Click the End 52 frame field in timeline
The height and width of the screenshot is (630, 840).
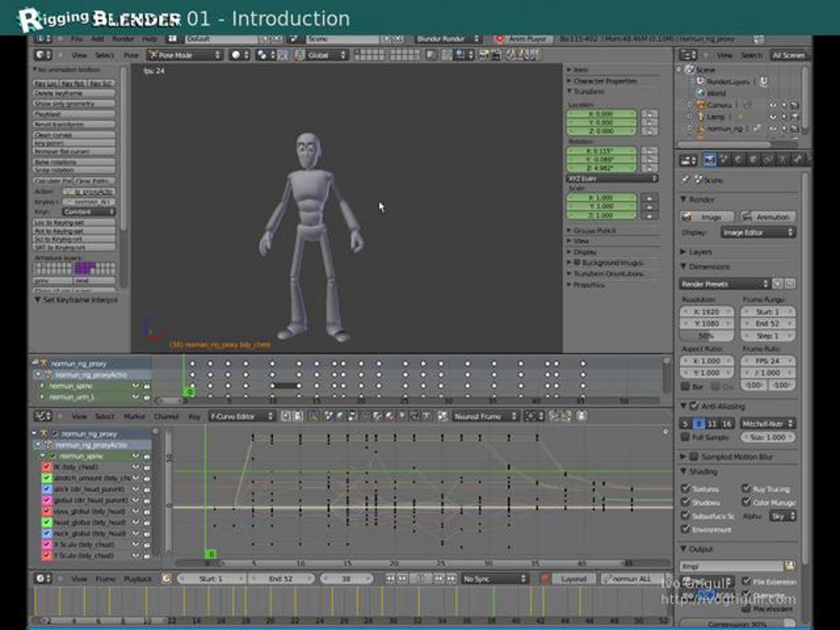click(x=281, y=579)
